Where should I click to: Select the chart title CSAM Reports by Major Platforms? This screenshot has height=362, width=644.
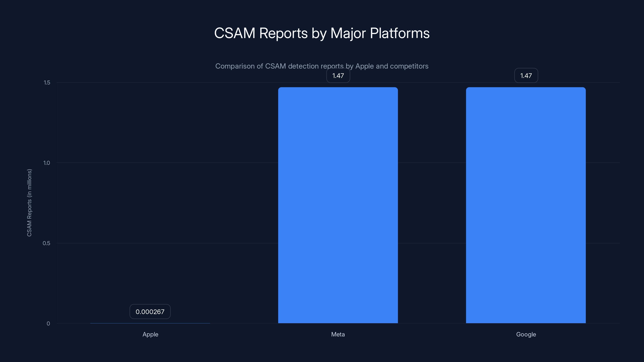click(x=322, y=33)
